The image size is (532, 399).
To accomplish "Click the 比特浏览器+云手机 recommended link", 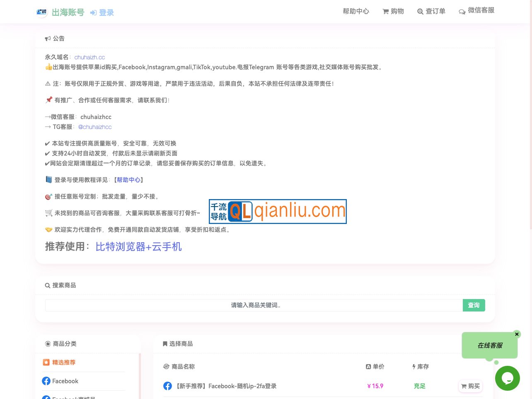I will (138, 247).
